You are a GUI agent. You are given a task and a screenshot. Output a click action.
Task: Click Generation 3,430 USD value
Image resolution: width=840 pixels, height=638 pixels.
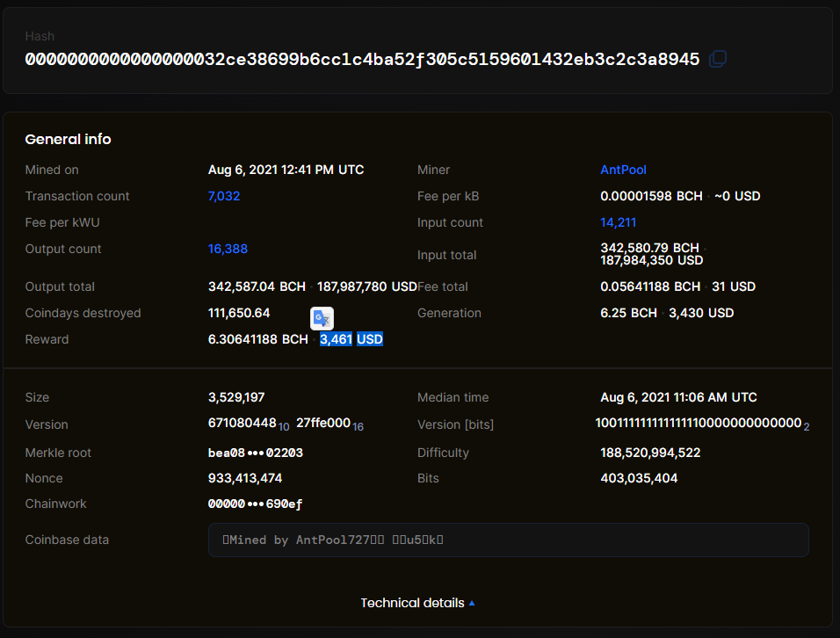coord(701,313)
